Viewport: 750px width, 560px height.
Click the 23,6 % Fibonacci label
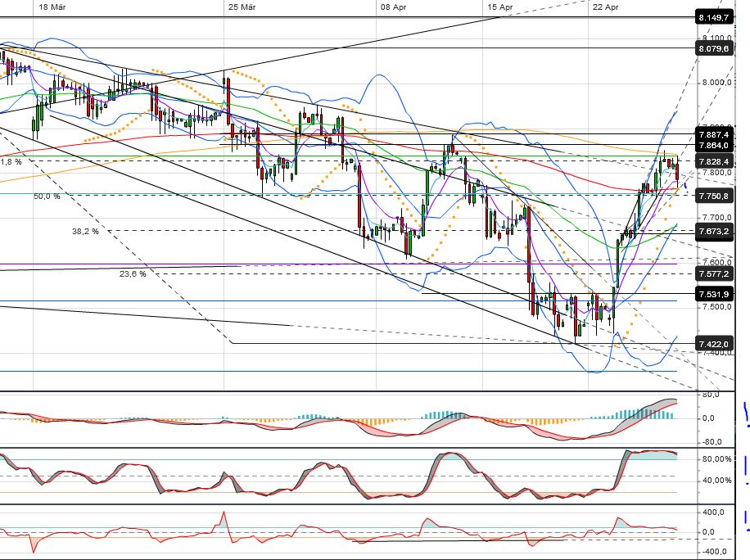(x=133, y=274)
